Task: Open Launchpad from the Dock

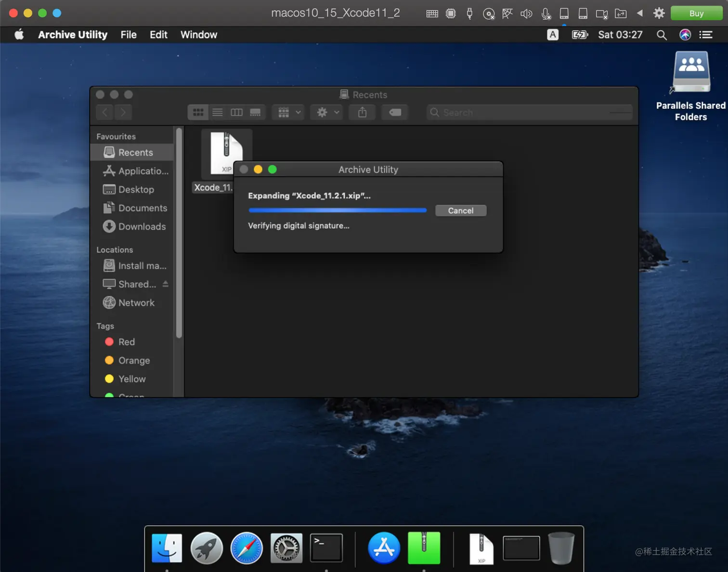Action: (207, 548)
